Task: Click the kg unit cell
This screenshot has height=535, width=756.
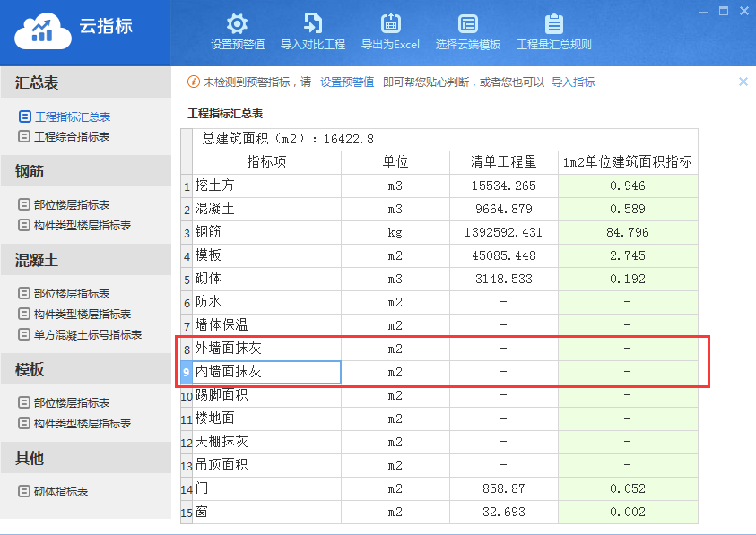Action: pyautogui.click(x=395, y=232)
